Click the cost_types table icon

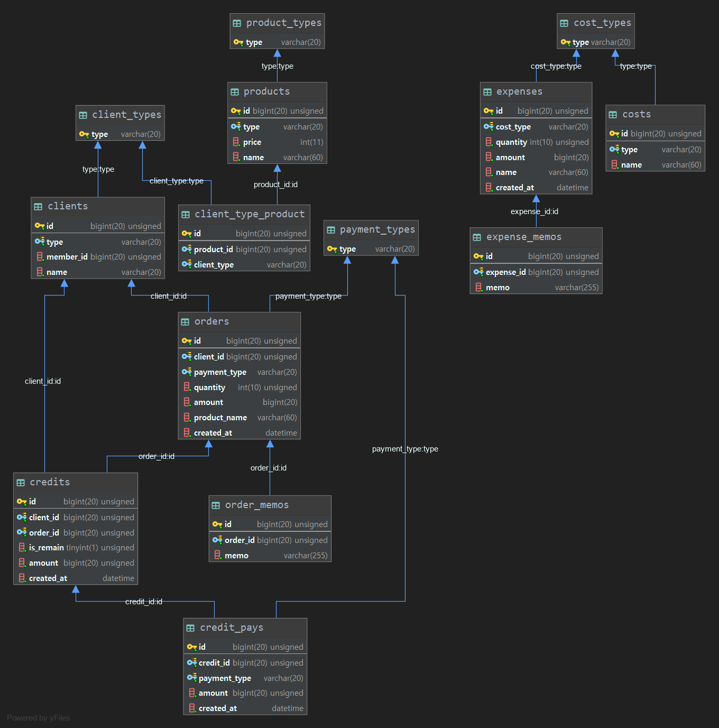(564, 23)
